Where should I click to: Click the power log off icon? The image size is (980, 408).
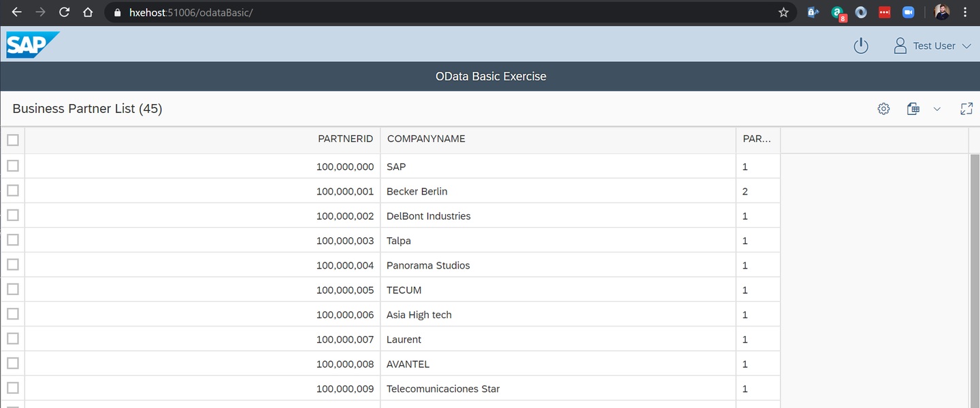point(861,46)
